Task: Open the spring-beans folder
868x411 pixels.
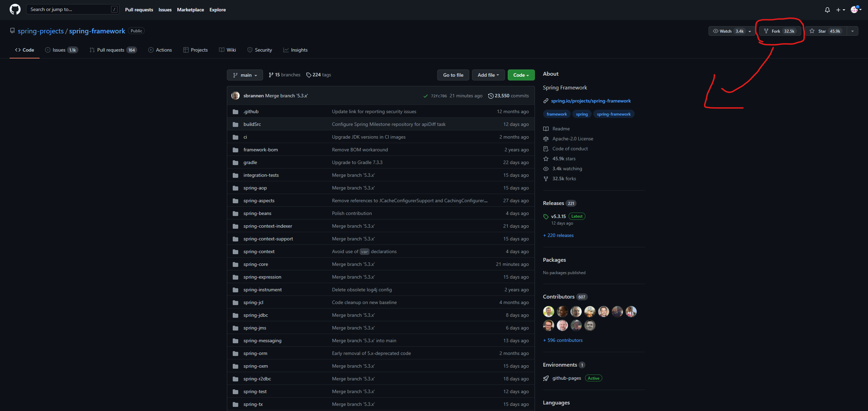Action: (x=257, y=213)
